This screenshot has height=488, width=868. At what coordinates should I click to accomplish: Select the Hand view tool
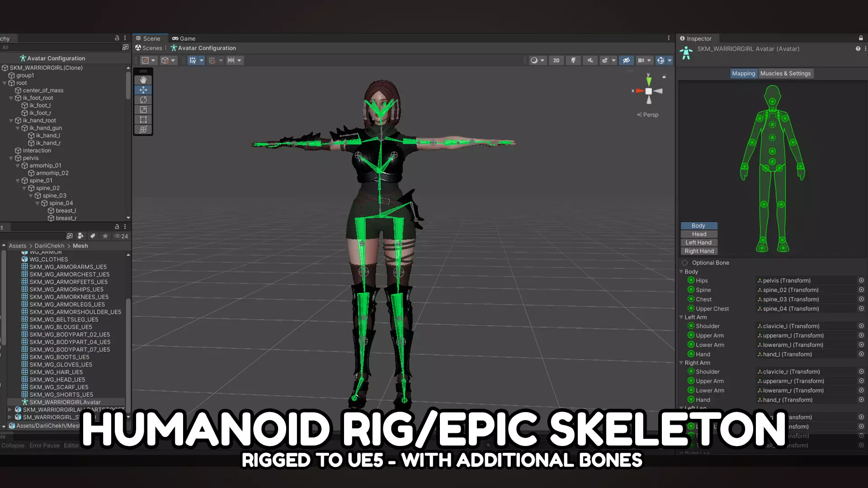(143, 80)
